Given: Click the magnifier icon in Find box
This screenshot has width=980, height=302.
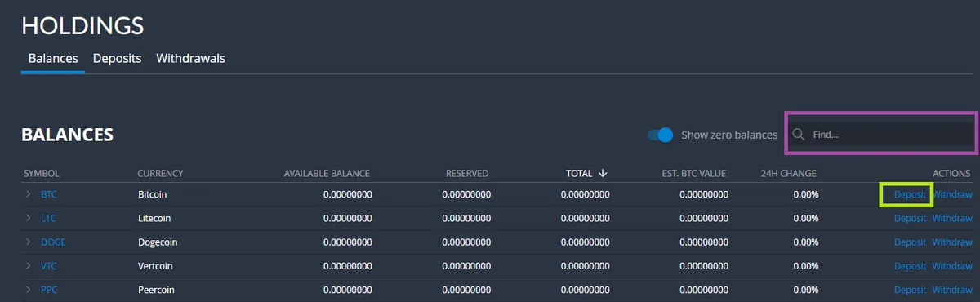Looking at the screenshot, I should click(x=799, y=134).
